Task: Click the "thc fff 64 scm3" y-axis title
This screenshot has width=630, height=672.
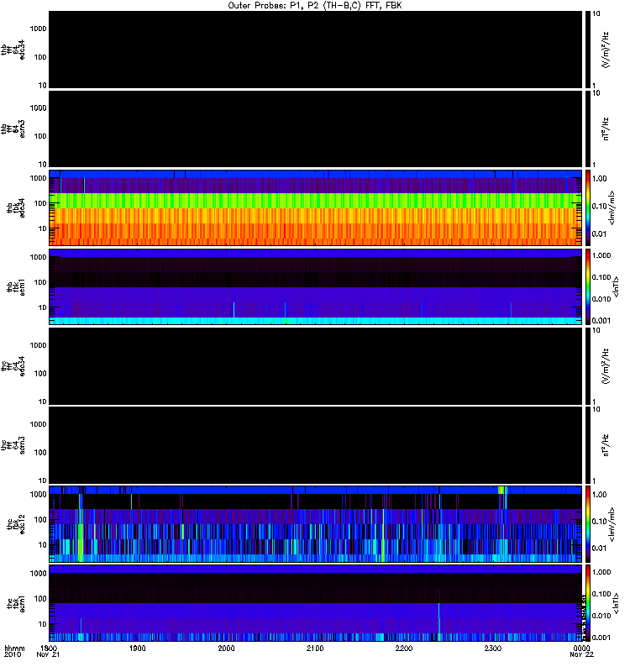Action: click(x=13, y=445)
